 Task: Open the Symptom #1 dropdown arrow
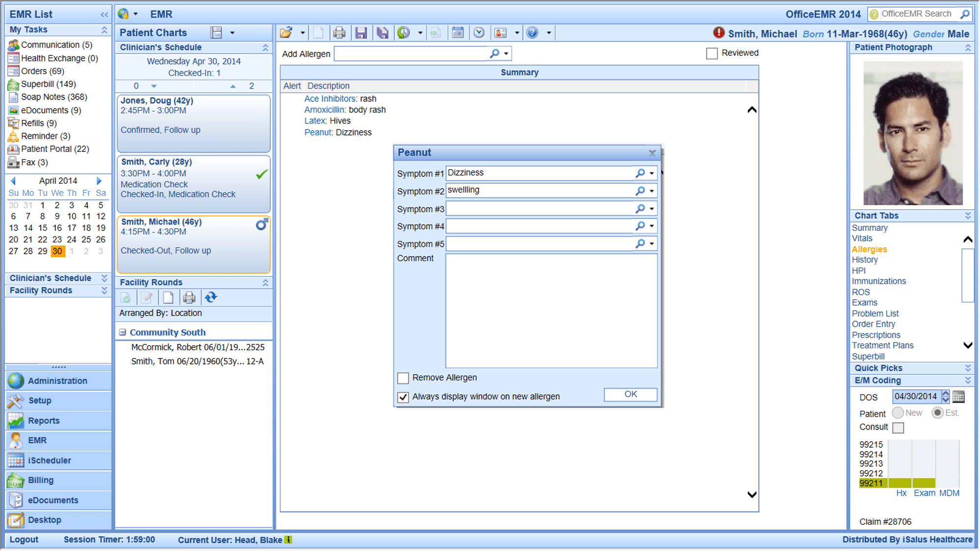point(652,173)
